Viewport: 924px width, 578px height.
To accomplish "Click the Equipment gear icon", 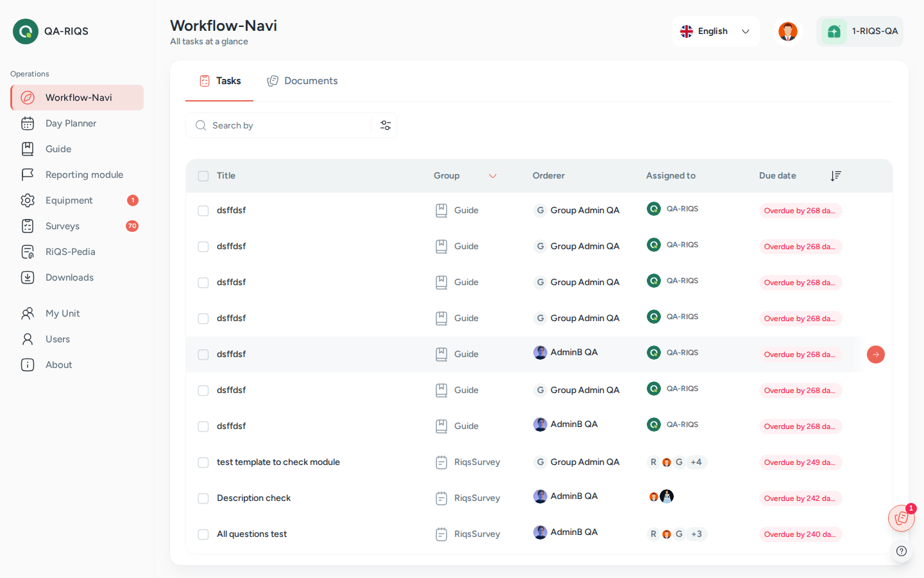I will [28, 200].
